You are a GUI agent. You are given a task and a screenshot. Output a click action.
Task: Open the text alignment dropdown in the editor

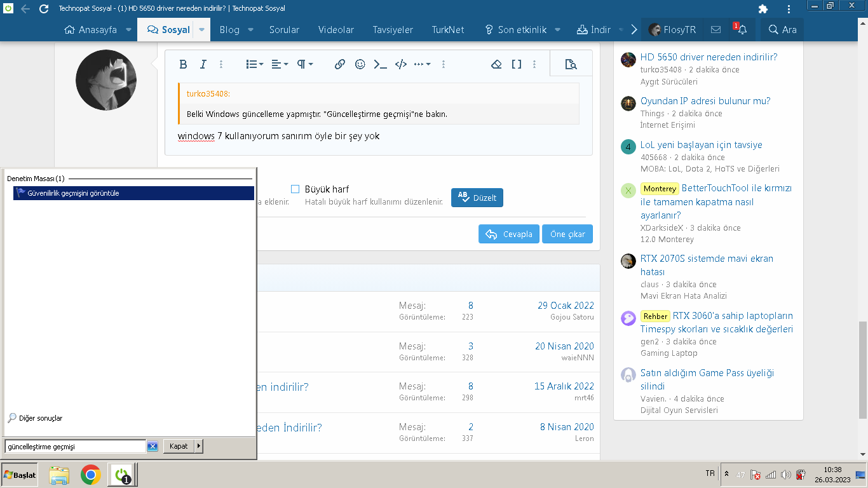pyautogui.click(x=280, y=64)
